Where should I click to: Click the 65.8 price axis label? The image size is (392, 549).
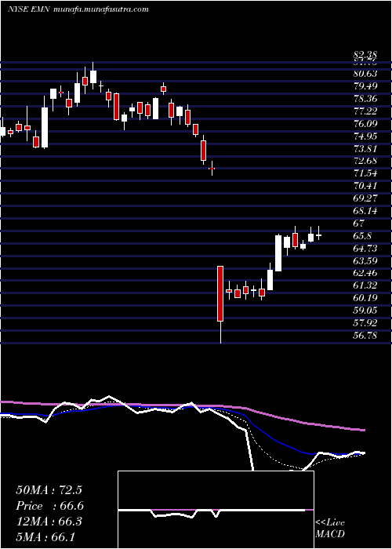click(x=362, y=235)
